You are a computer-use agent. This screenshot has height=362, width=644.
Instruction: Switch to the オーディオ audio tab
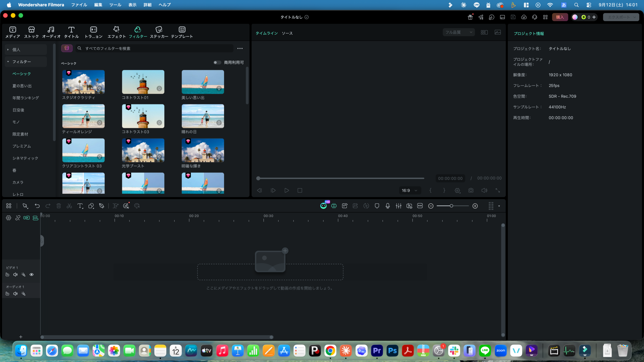(x=51, y=32)
